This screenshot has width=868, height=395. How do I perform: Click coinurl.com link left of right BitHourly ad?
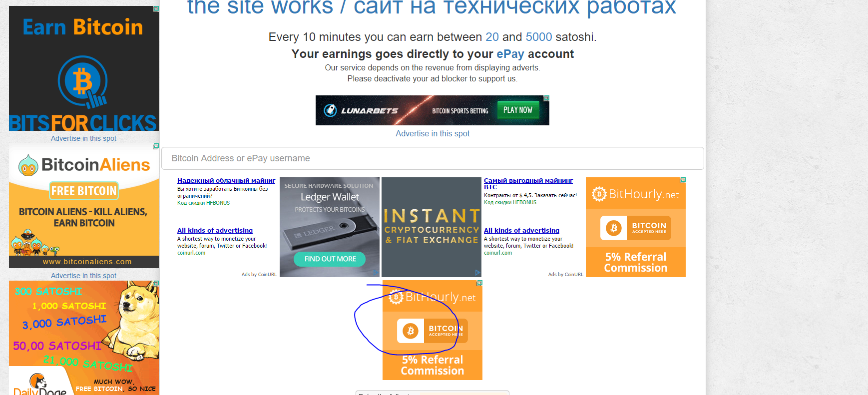click(x=498, y=253)
